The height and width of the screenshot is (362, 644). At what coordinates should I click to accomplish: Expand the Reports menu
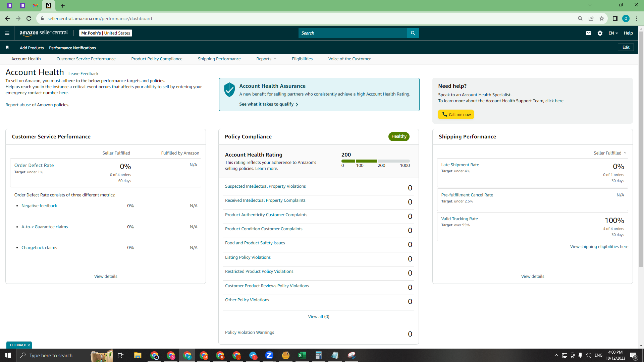(266, 59)
